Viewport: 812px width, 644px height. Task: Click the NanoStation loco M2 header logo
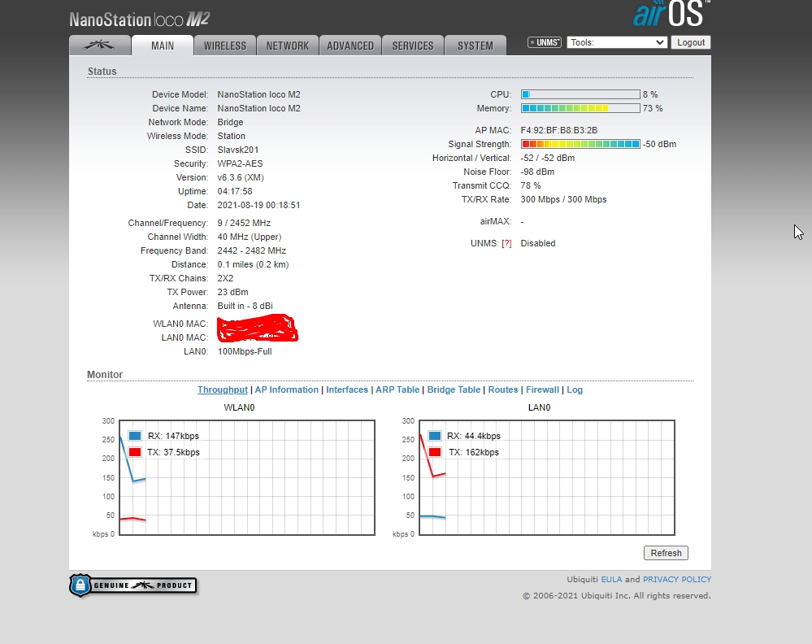click(139, 20)
